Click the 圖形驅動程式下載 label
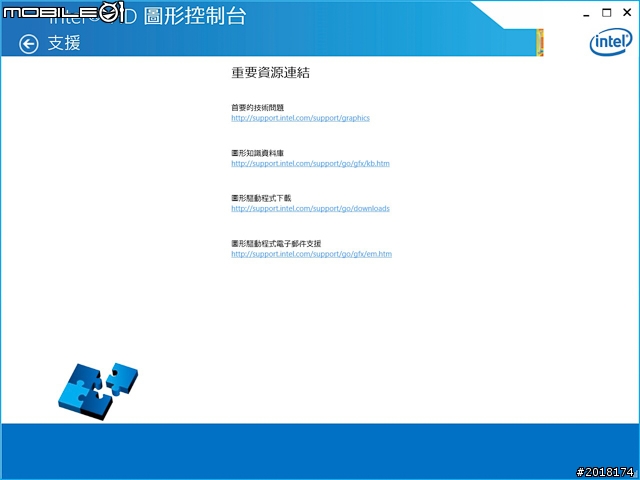 coord(261,198)
